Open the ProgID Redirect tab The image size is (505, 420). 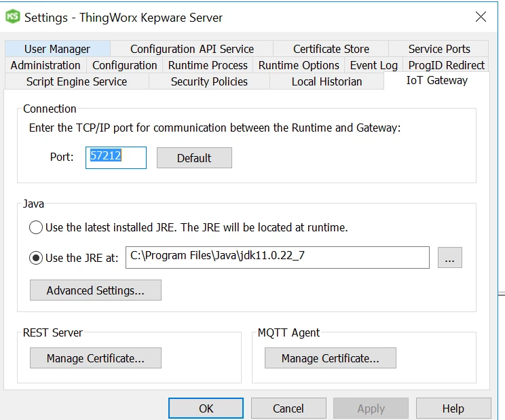point(446,65)
